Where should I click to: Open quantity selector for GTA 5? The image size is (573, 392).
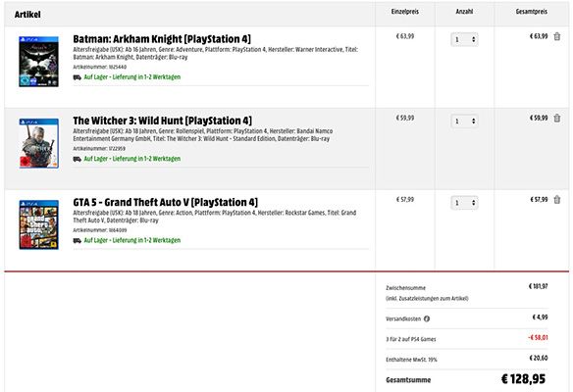click(464, 203)
